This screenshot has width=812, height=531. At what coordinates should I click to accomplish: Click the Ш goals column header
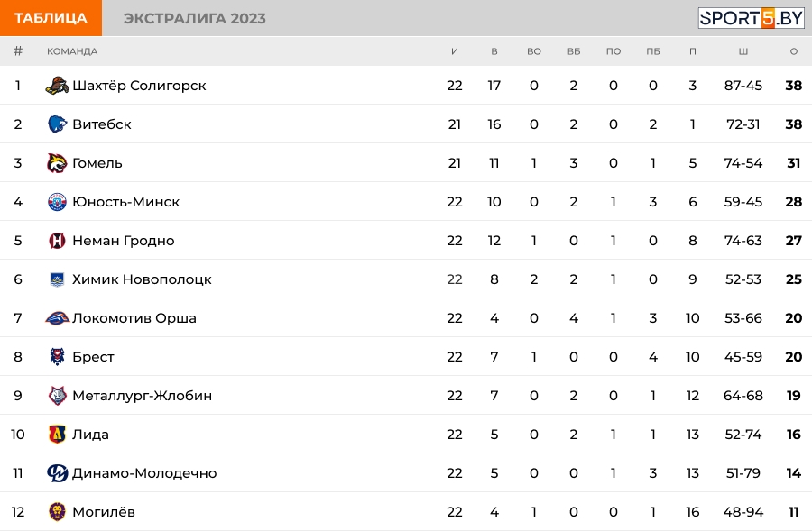(743, 51)
